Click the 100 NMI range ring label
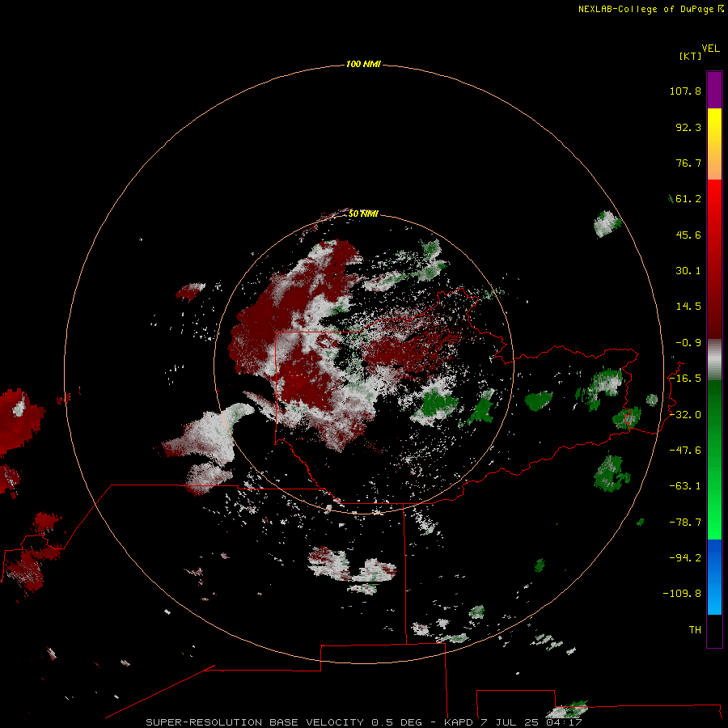Screen dimensions: 728x728 pyautogui.click(x=363, y=64)
